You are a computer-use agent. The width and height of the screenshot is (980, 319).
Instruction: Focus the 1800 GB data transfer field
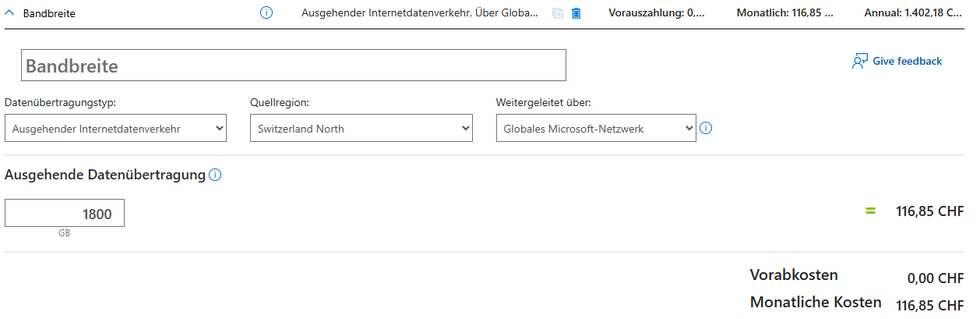(x=65, y=214)
